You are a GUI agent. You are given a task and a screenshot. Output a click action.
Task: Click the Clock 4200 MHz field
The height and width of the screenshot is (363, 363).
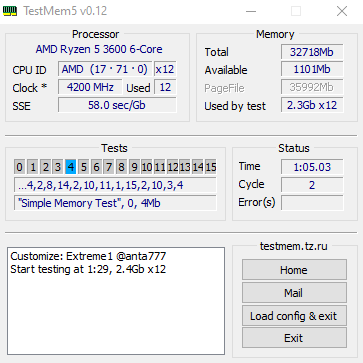pyautogui.click(x=90, y=87)
